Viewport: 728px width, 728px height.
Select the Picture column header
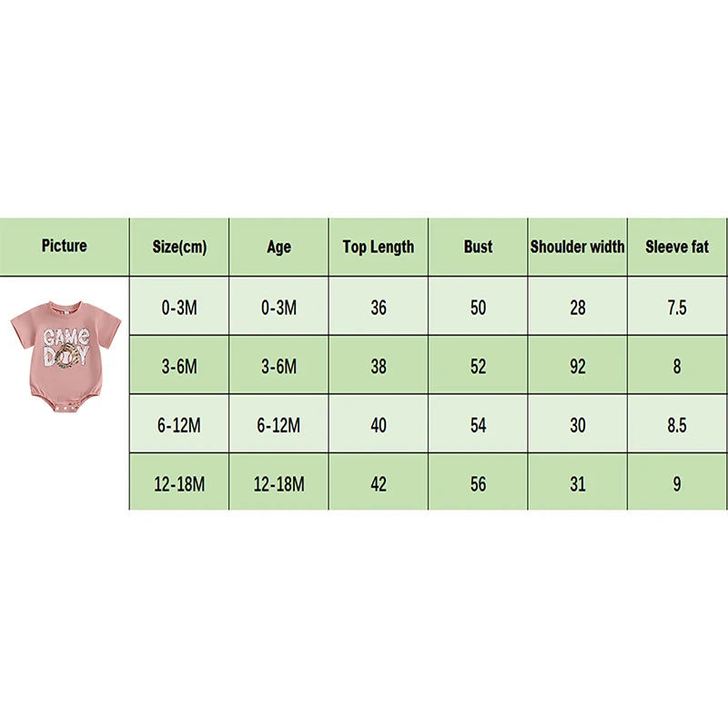(x=65, y=246)
